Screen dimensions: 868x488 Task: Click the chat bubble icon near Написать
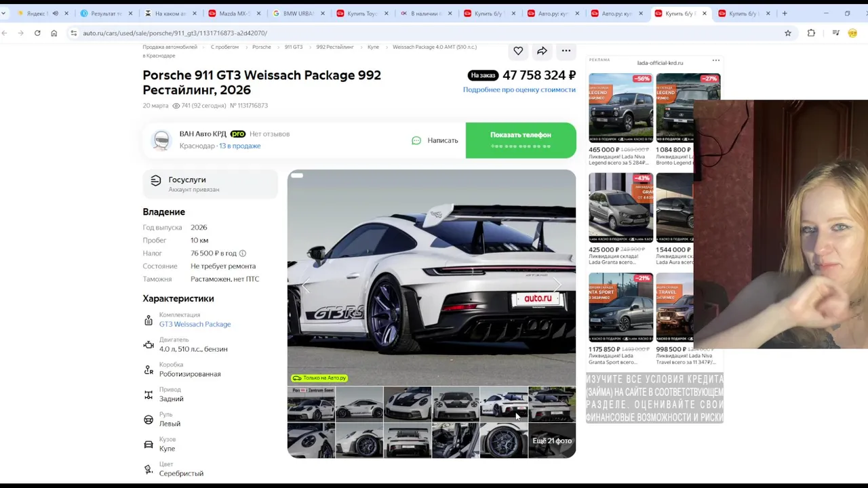pyautogui.click(x=416, y=140)
